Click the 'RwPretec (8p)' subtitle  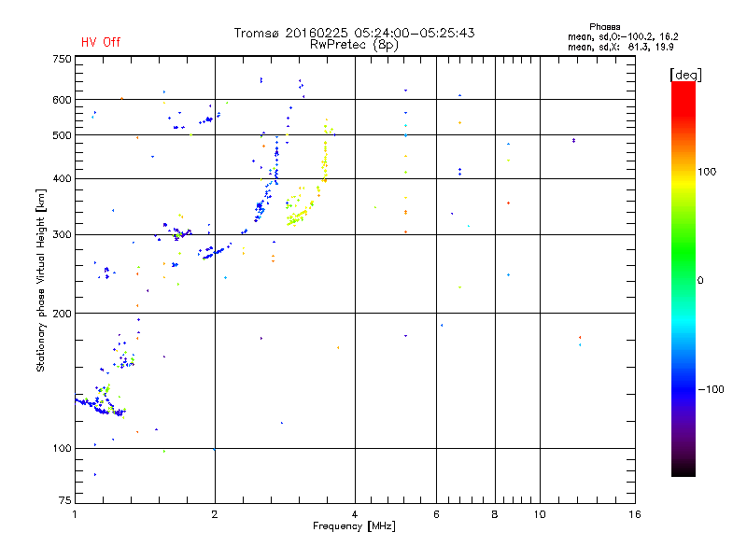(354, 45)
